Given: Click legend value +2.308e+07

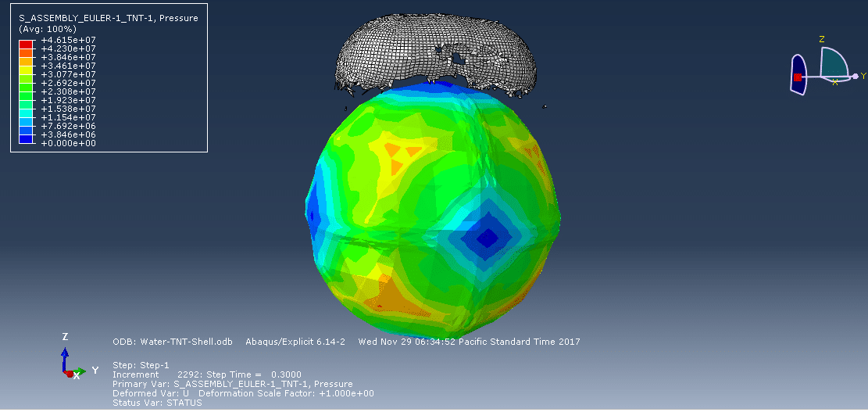Looking at the screenshot, I should coord(70,91).
